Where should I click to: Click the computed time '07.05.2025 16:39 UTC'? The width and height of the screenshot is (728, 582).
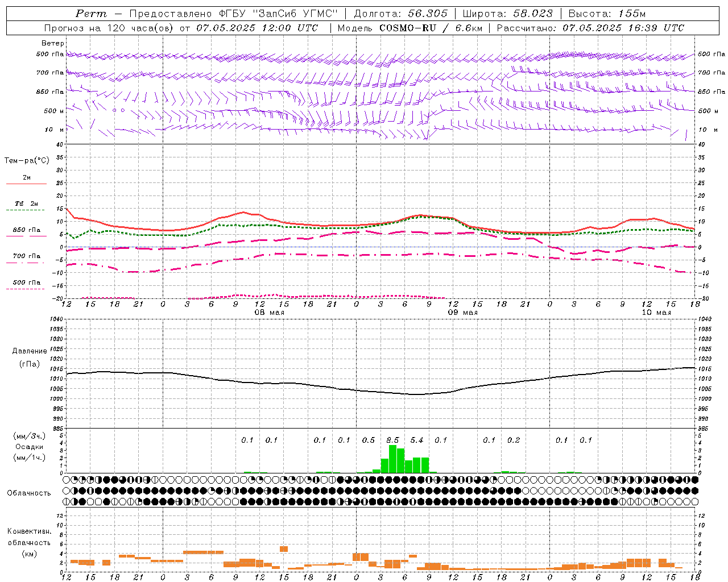coord(623,28)
